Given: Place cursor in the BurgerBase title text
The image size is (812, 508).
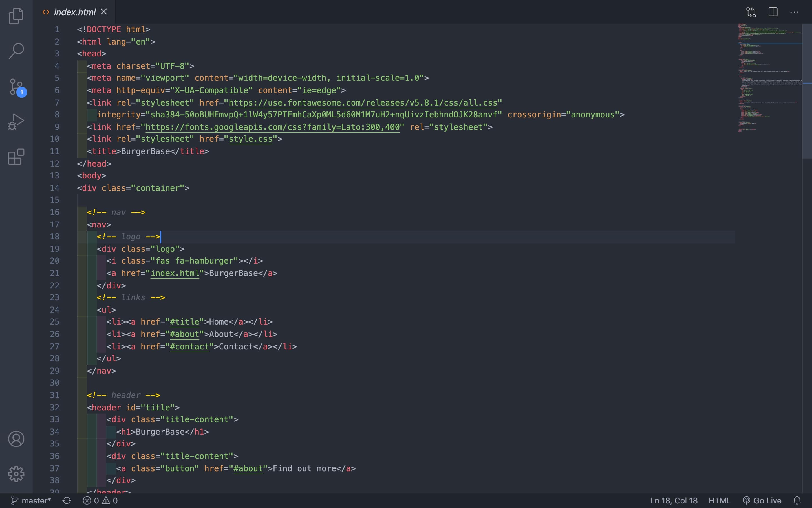Looking at the screenshot, I should pyautogui.click(x=145, y=151).
